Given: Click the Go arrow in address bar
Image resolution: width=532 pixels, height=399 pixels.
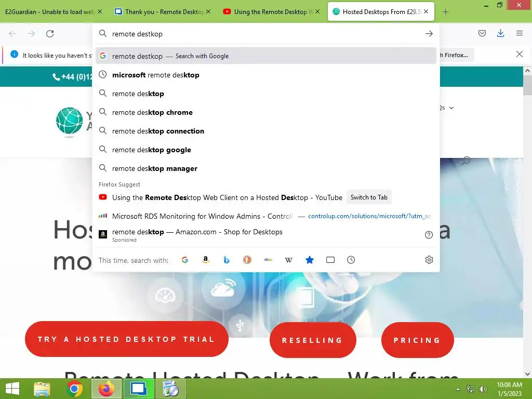Looking at the screenshot, I should pyautogui.click(x=429, y=34).
